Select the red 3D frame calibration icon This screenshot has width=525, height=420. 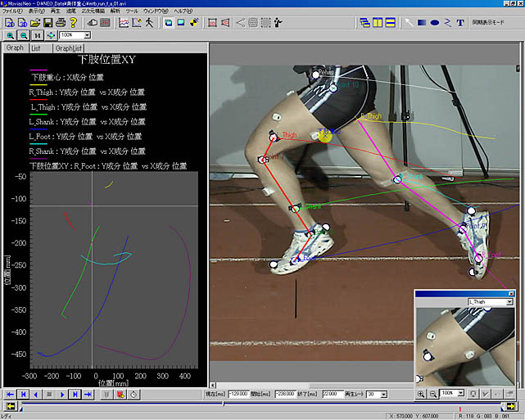coord(225,23)
